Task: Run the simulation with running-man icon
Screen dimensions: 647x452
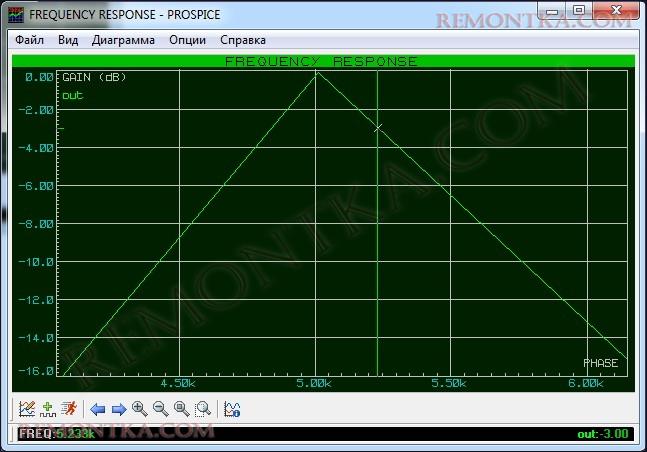Action: [x=68, y=408]
